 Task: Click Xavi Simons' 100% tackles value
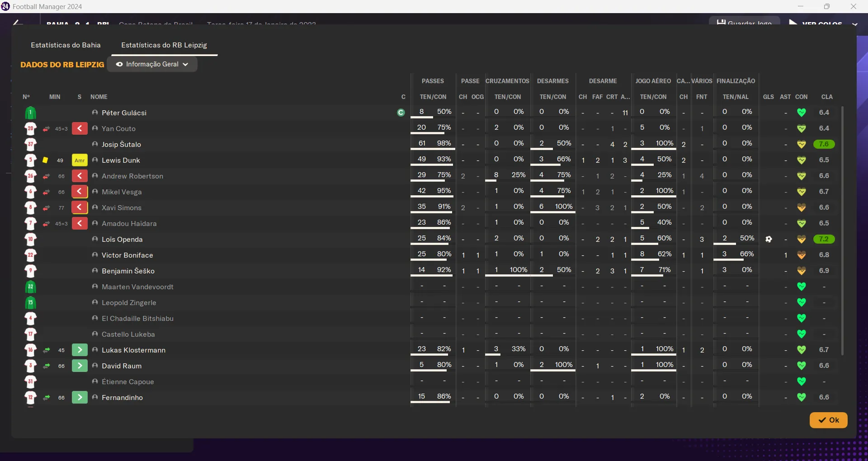(x=564, y=207)
